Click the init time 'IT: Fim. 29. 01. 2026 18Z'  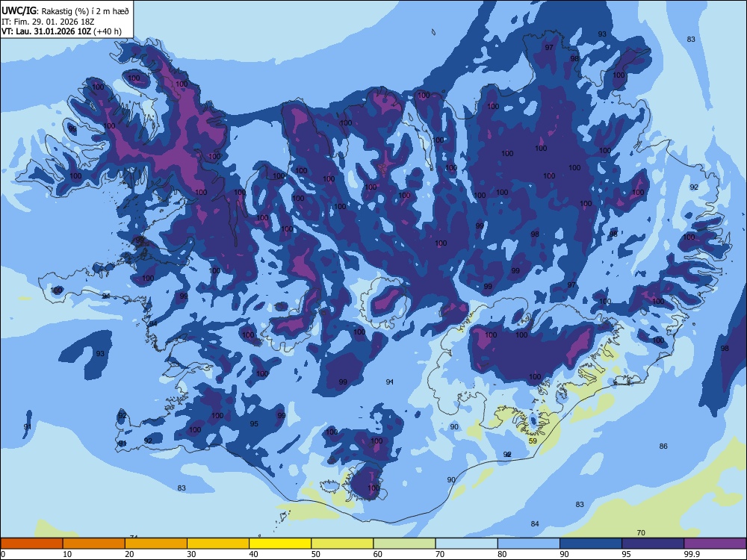46,22
